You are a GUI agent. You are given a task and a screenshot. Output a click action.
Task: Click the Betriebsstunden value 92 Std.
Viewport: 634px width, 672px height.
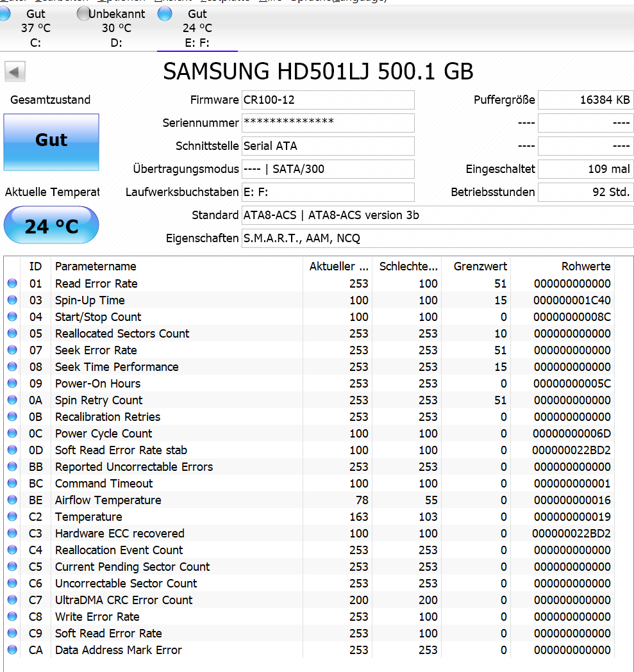(x=585, y=192)
